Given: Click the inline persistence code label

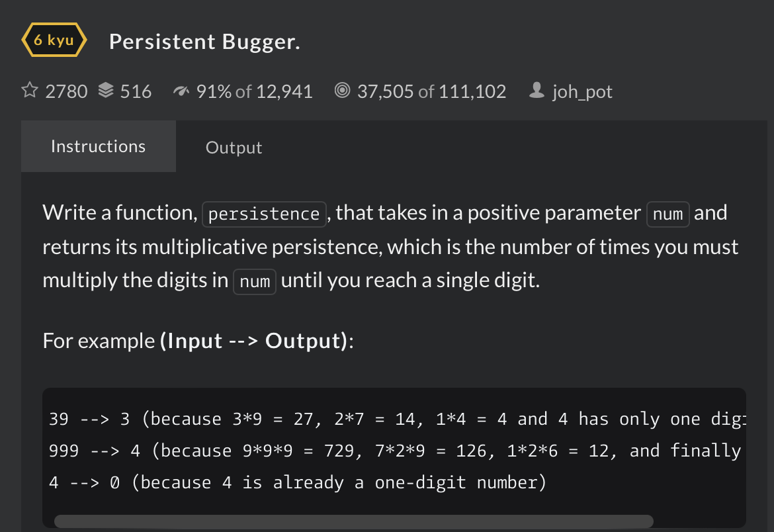Looking at the screenshot, I should click(x=264, y=214).
